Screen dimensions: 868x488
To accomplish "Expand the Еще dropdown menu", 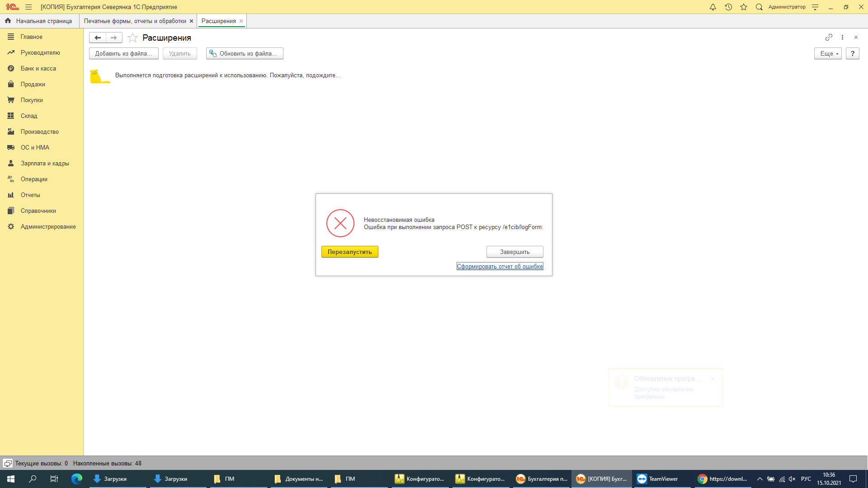I will tap(828, 53).
